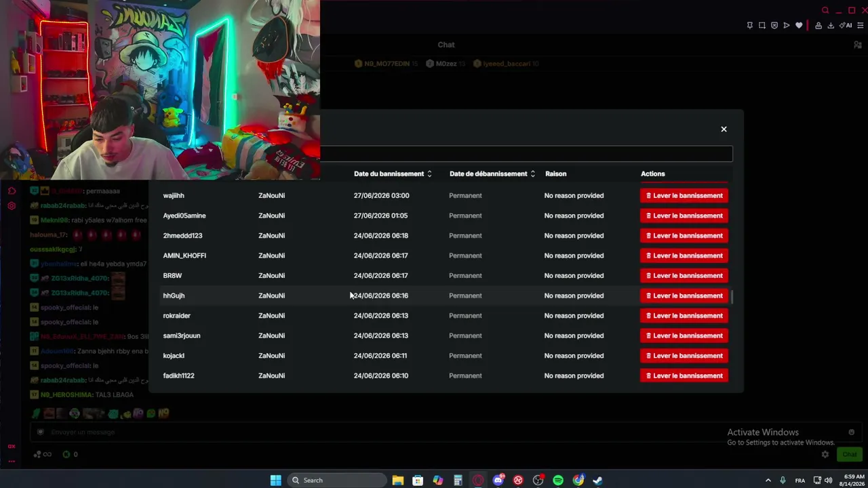The height and width of the screenshot is (488, 868).
Task: Select the username rokraider
Action: coord(177,315)
